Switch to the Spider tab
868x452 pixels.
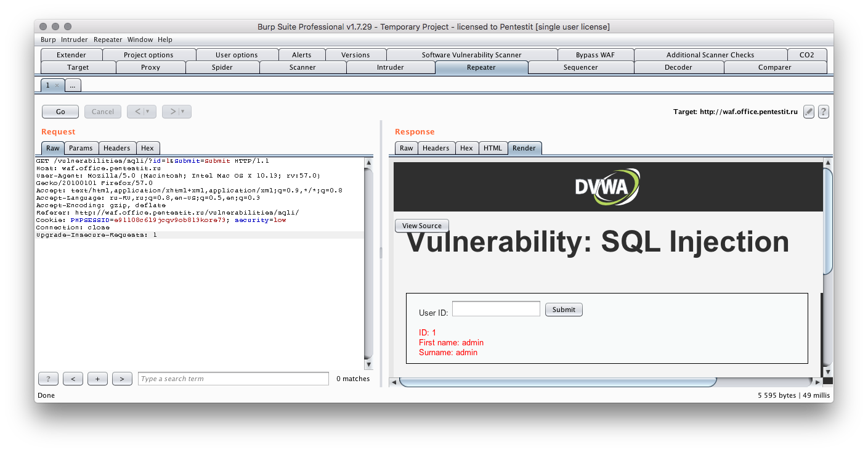pyautogui.click(x=222, y=67)
